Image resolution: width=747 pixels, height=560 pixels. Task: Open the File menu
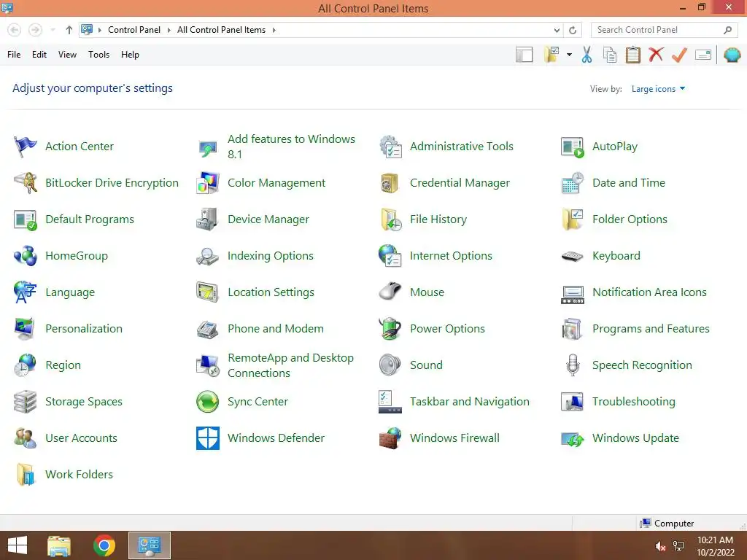[14, 55]
